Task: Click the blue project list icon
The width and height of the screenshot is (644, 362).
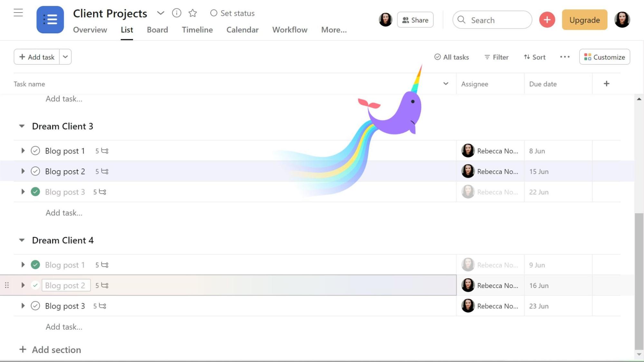Action: [x=50, y=20]
